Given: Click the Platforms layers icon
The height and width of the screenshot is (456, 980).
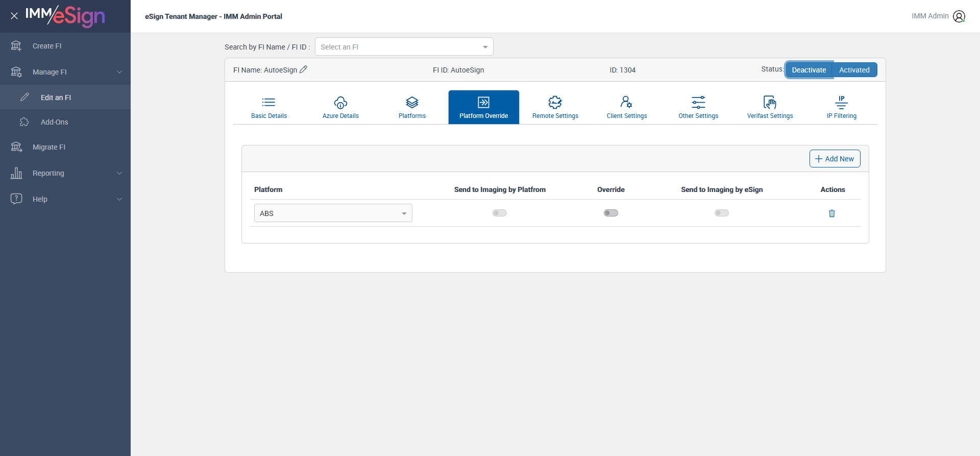Looking at the screenshot, I should [412, 102].
